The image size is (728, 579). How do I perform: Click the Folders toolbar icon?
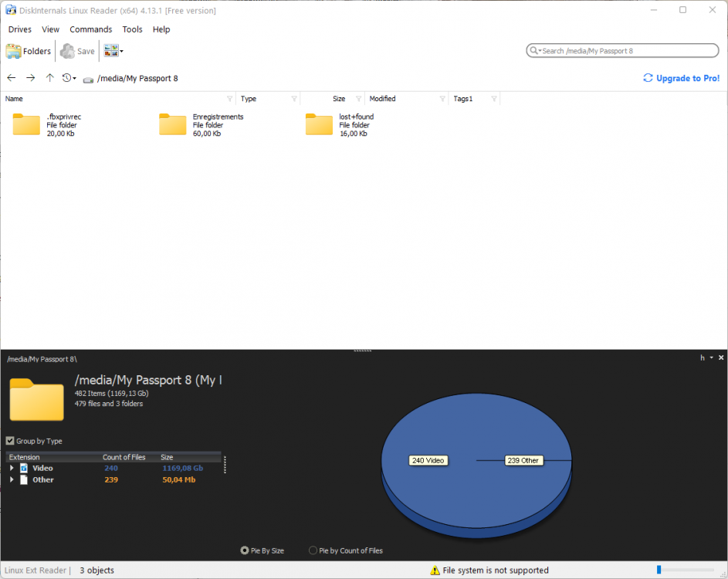coord(14,52)
